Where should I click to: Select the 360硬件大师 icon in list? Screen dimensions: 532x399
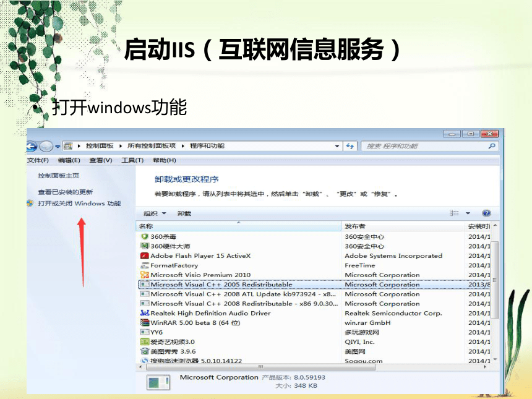[145, 246]
